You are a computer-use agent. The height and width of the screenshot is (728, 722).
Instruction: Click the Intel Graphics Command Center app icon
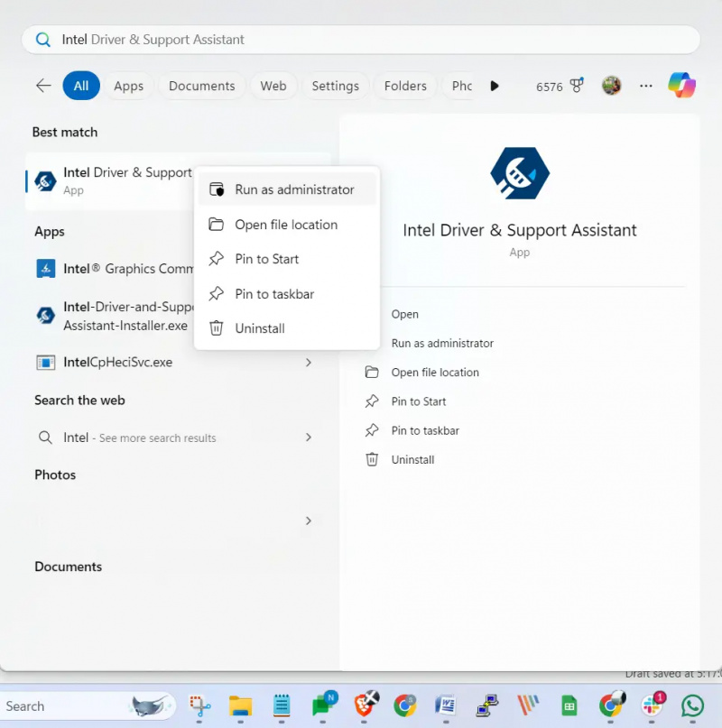45,268
